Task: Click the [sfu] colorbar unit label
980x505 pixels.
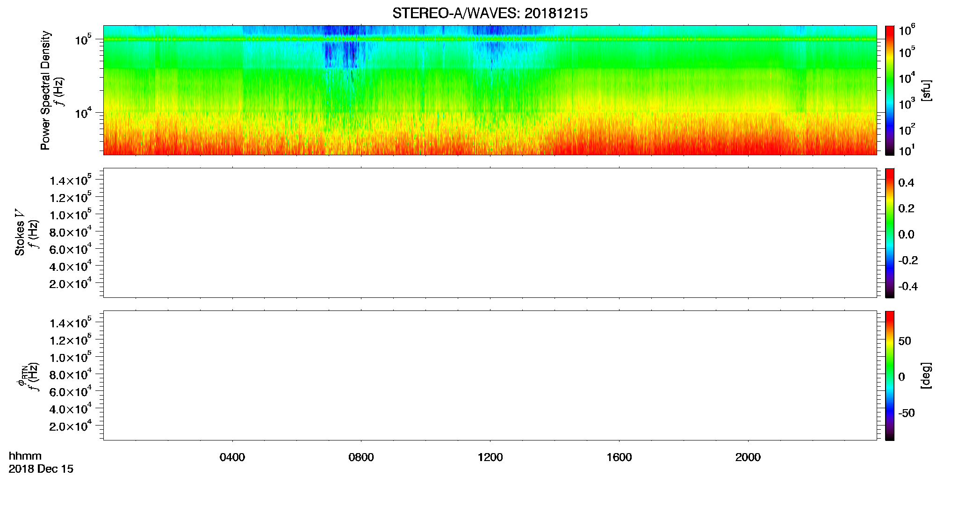Action: pyautogui.click(x=926, y=90)
